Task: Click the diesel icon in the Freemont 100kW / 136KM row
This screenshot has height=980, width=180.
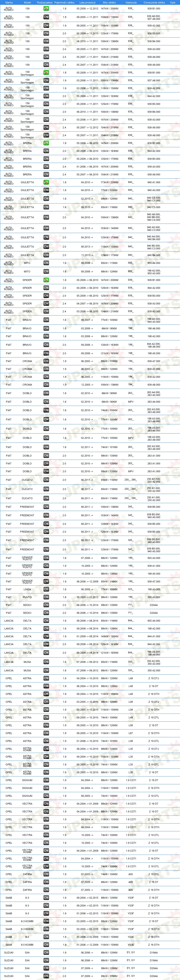Action: [x=46, y=507]
